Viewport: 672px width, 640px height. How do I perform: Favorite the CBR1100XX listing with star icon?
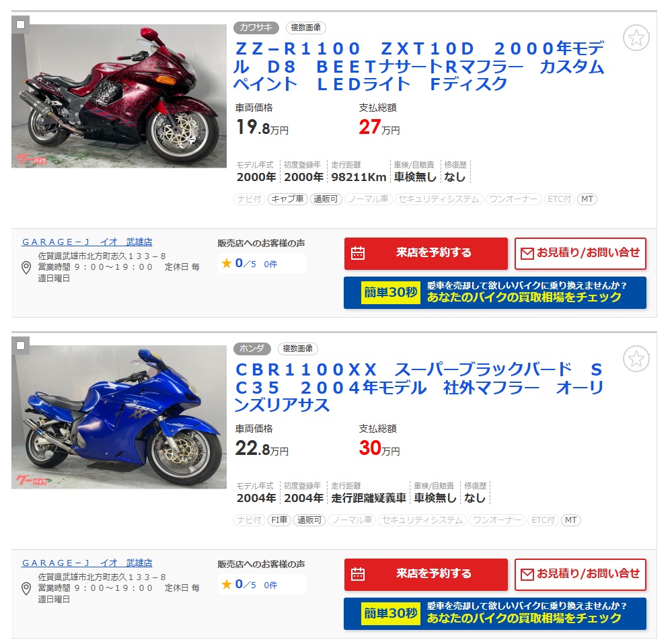pyautogui.click(x=636, y=359)
